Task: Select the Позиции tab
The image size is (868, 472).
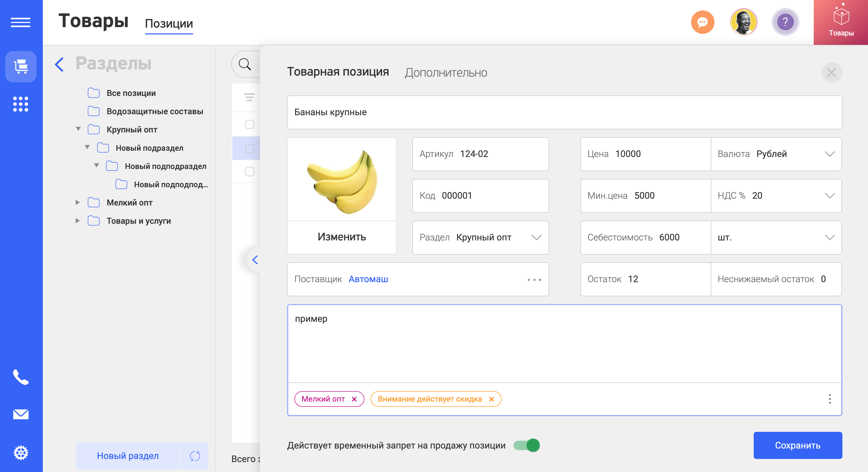Action: pos(169,23)
